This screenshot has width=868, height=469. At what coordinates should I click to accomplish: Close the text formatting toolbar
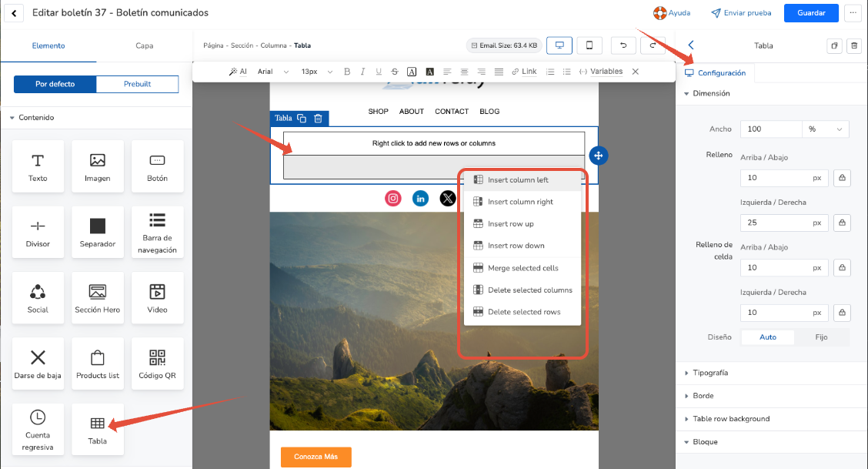click(636, 72)
